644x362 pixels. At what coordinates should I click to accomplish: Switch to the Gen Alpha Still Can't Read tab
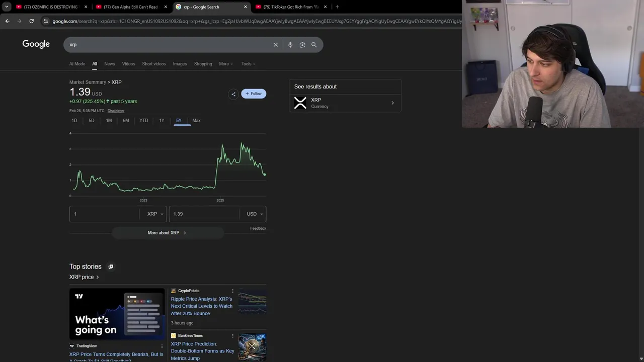tap(127, 7)
